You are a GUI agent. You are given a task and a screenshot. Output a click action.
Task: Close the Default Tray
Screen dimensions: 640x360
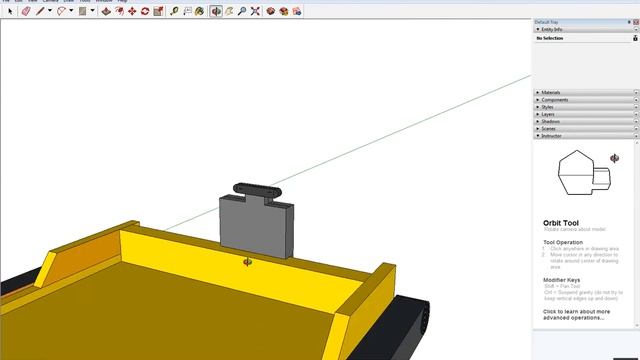pos(636,22)
